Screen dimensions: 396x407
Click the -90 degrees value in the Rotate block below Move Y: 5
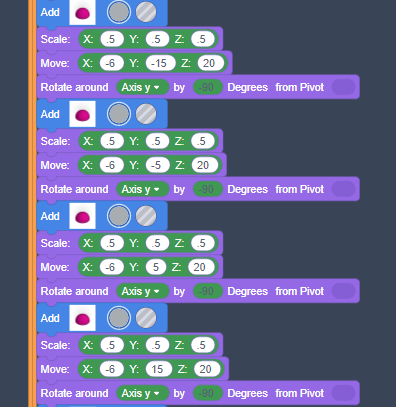[208, 291]
